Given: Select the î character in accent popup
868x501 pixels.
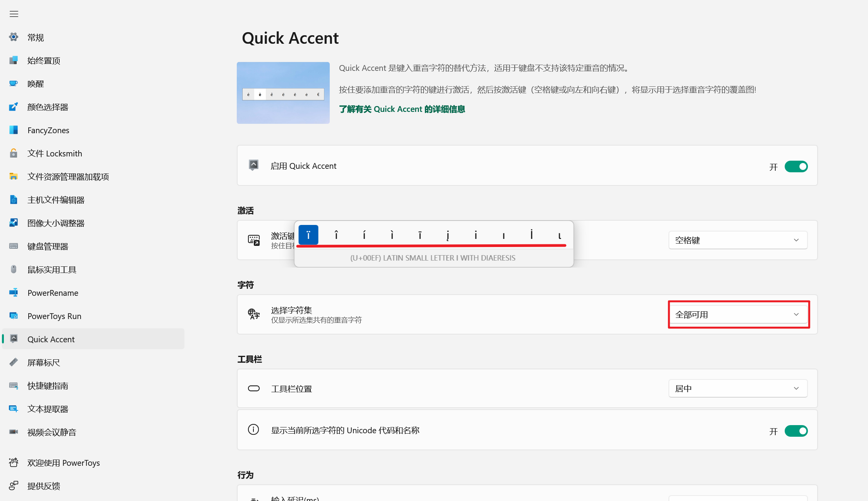Looking at the screenshot, I should click(336, 235).
